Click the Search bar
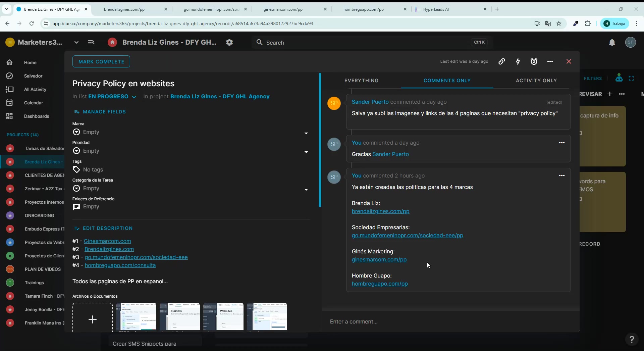This screenshot has width=644, height=351. point(372,42)
